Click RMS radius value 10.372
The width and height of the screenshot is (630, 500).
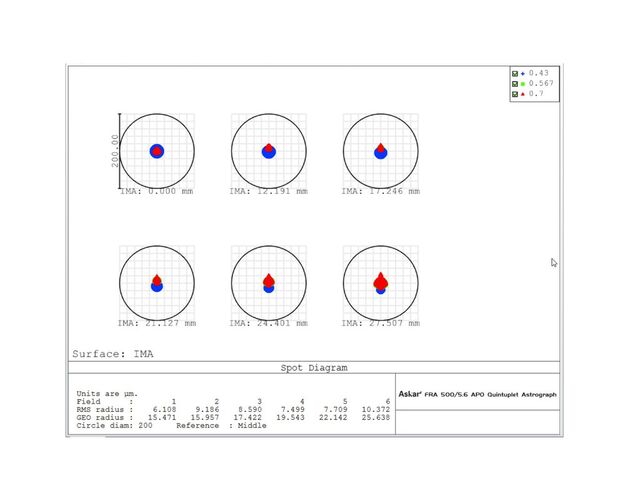(376, 410)
